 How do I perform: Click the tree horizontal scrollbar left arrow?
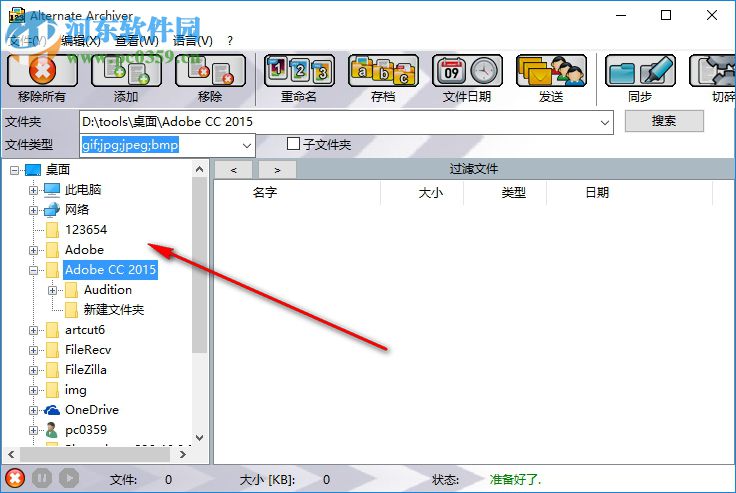click(x=12, y=454)
